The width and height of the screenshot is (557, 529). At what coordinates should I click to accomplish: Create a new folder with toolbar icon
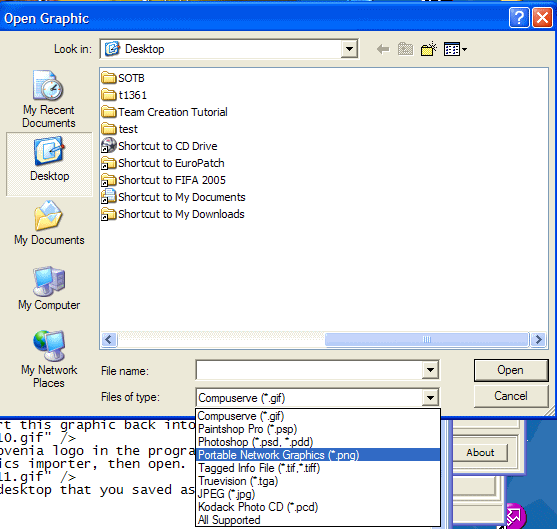pyautogui.click(x=429, y=49)
